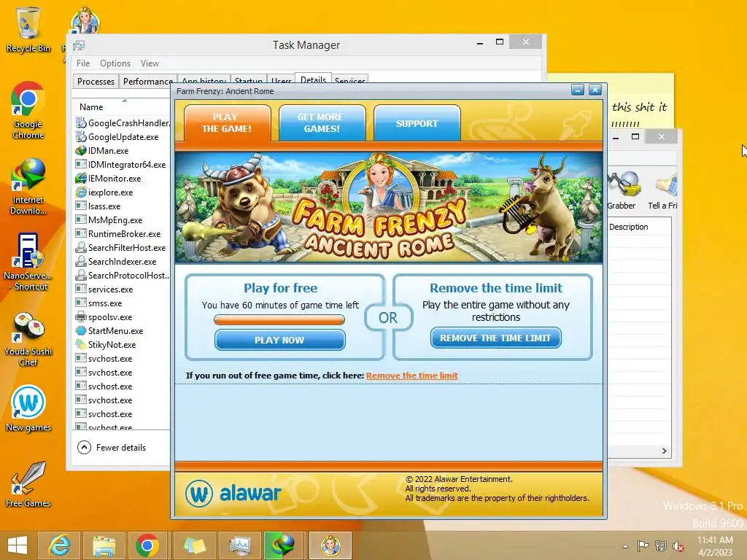Switch to IDM taskbar button
The height and width of the screenshot is (560, 747).
[x=285, y=545]
